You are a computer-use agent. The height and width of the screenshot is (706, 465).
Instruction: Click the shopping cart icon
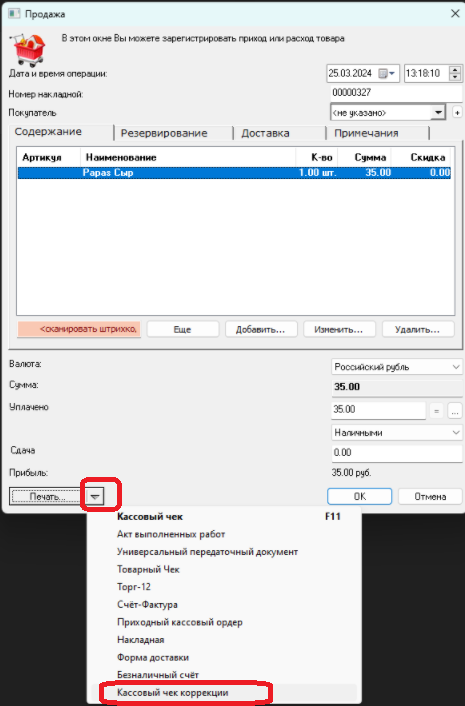(28, 50)
